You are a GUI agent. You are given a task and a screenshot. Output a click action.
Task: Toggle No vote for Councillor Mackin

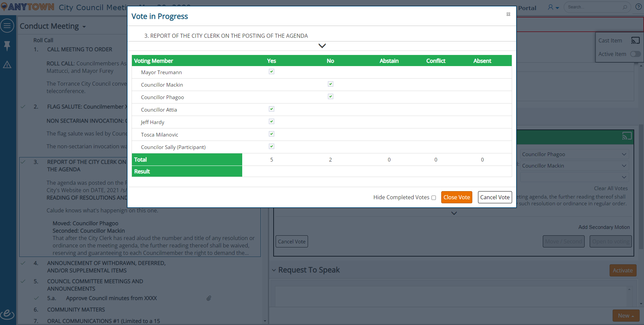[x=331, y=84]
